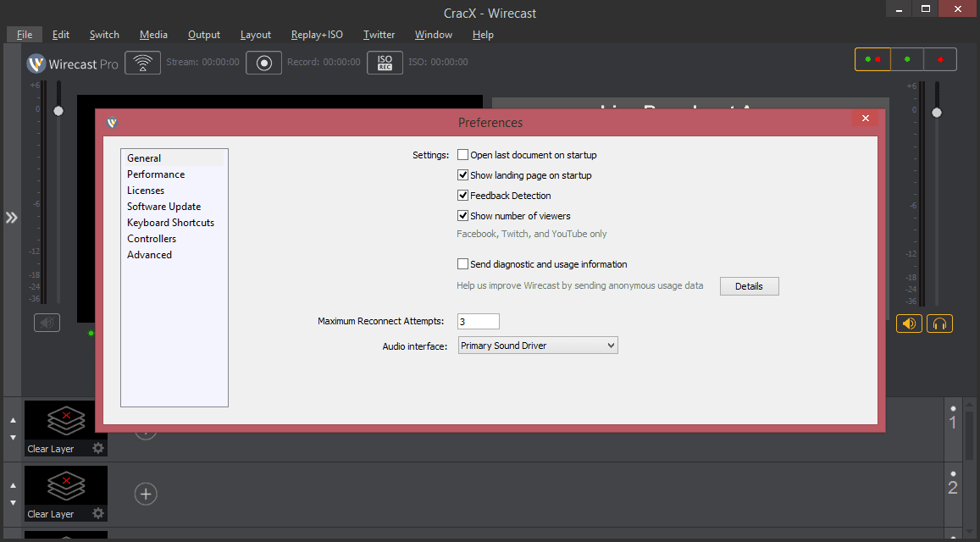Click the Record button icon
Viewport: 980px width, 542px height.
[263, 63]
